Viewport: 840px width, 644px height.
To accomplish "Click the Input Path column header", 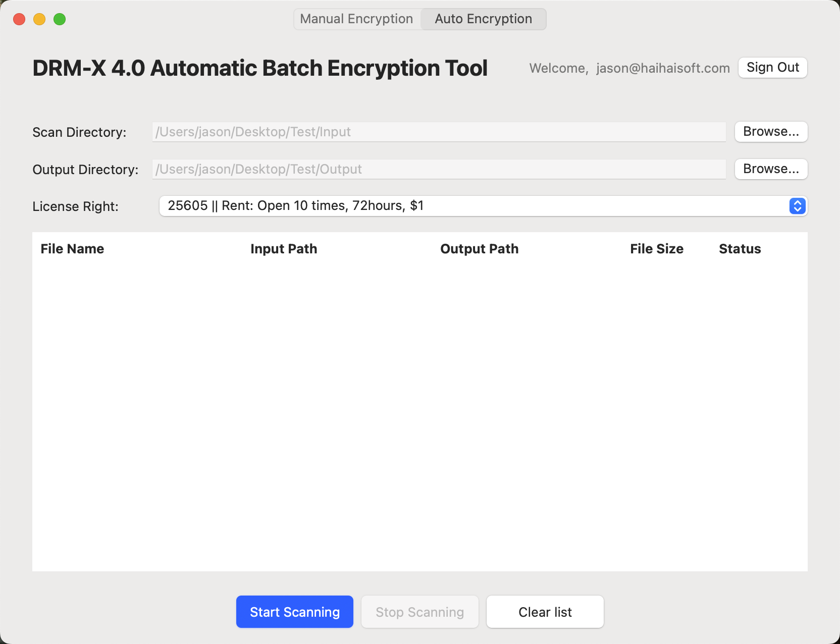I will pos(284,249).
